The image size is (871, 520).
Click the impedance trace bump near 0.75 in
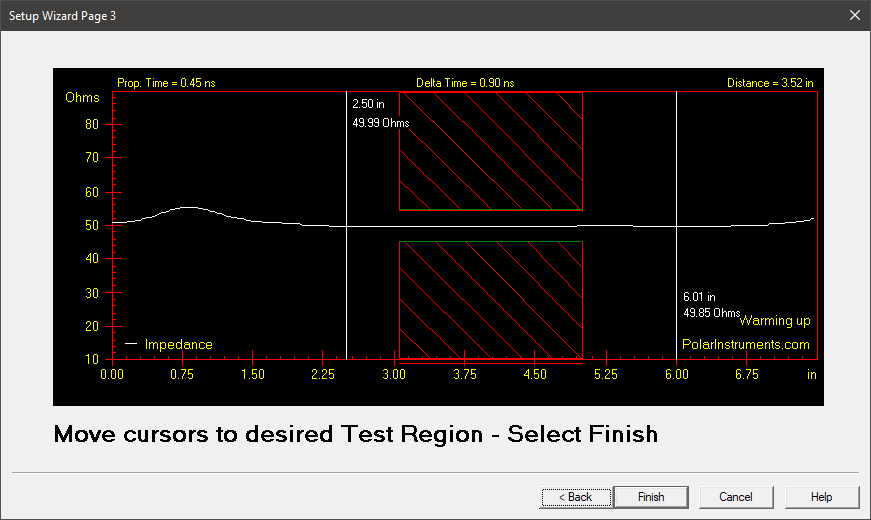(x=188, y=208)
